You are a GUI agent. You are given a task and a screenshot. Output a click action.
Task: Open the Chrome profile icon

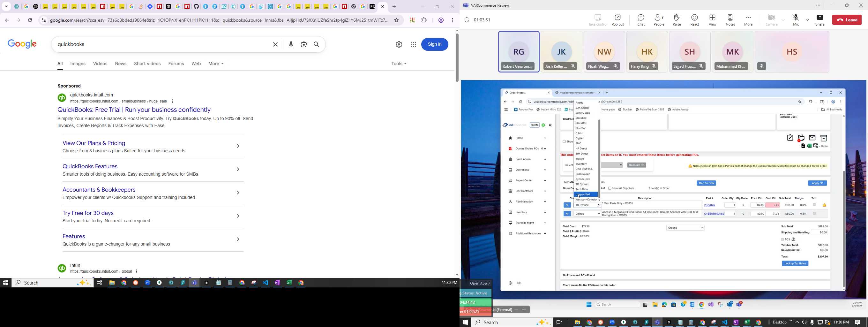click(441, 20)
